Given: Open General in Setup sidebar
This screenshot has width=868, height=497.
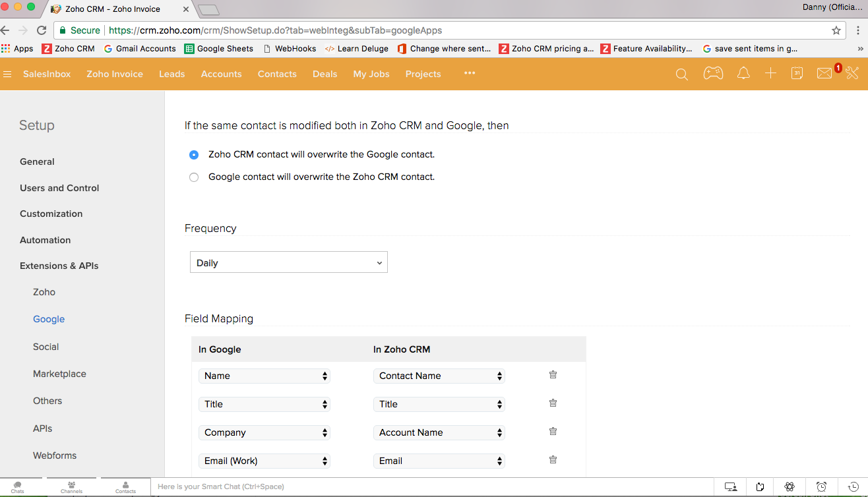Looking at the screenshot, I should click(37, 161).
